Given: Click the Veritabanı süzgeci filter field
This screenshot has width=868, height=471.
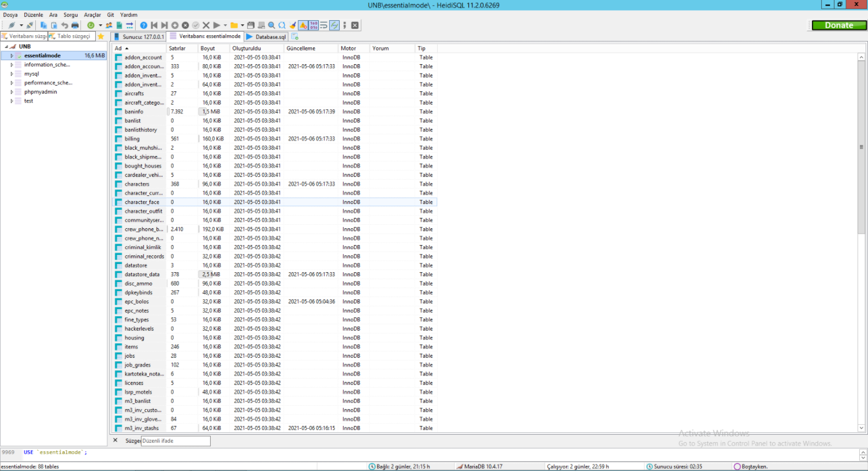Looking at the screenshot, I should point(24,36).
